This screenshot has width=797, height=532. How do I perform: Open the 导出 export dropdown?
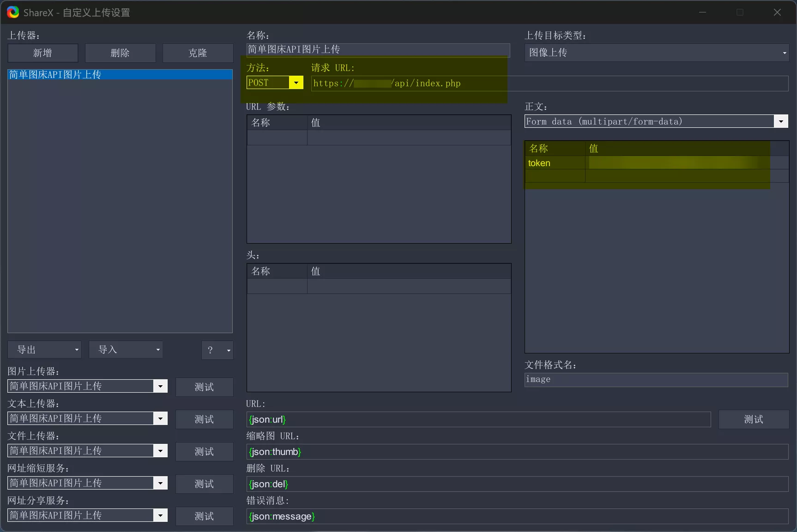click(45, 350)
